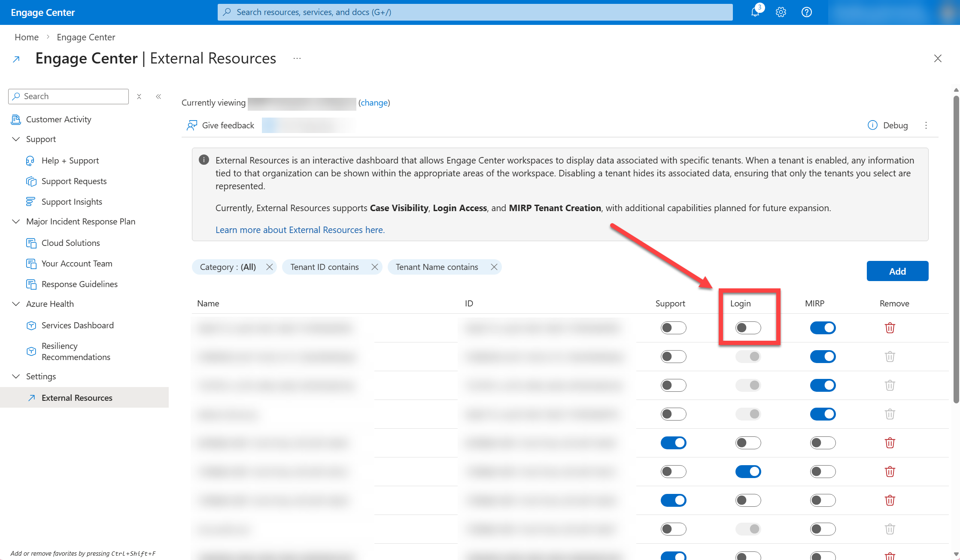Screen dimensions: 960x560
Task: Disable Support in the seventh tenant row
Action: coord(674,500)
